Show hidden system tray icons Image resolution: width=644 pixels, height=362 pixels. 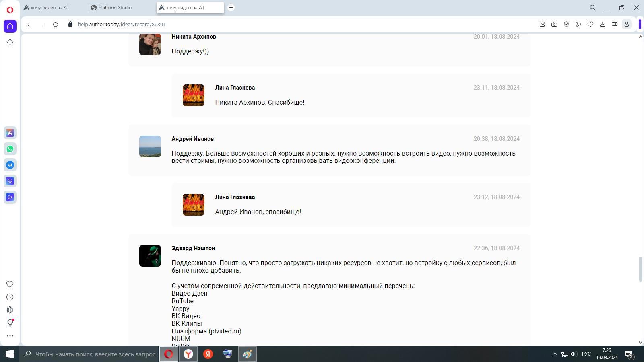point(554,354)
